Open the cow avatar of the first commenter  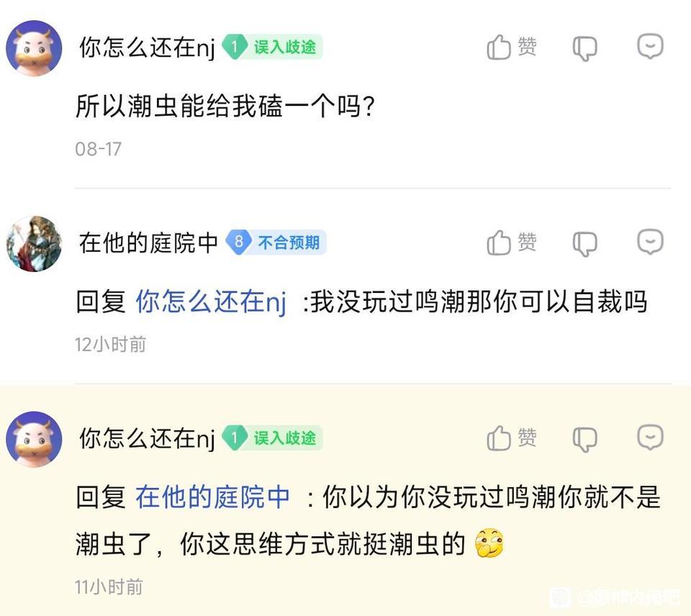click(34, 48)
